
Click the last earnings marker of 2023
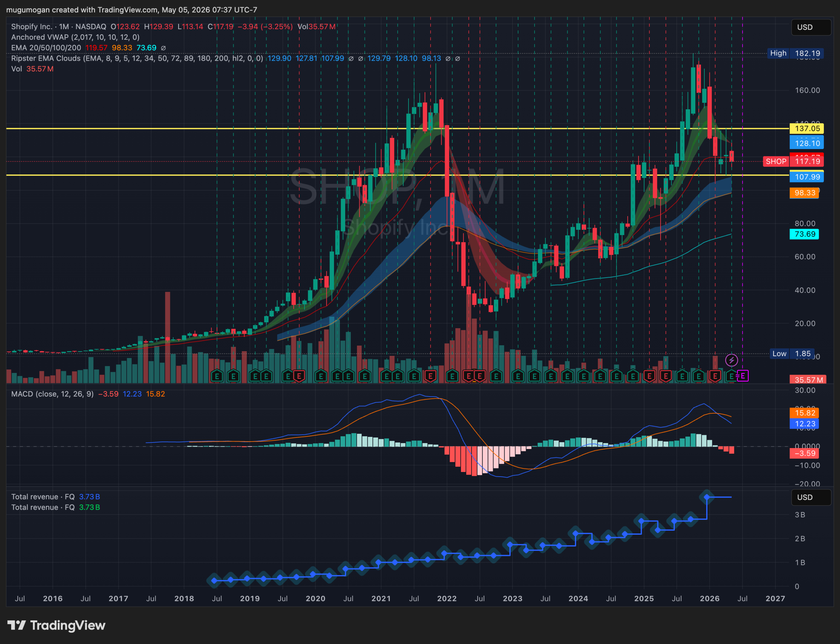pyautogui.click(x=567, y=376)
